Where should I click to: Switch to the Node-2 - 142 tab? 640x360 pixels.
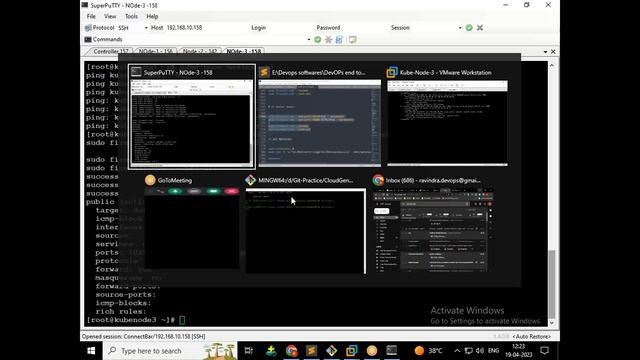[x=200, y=51]
